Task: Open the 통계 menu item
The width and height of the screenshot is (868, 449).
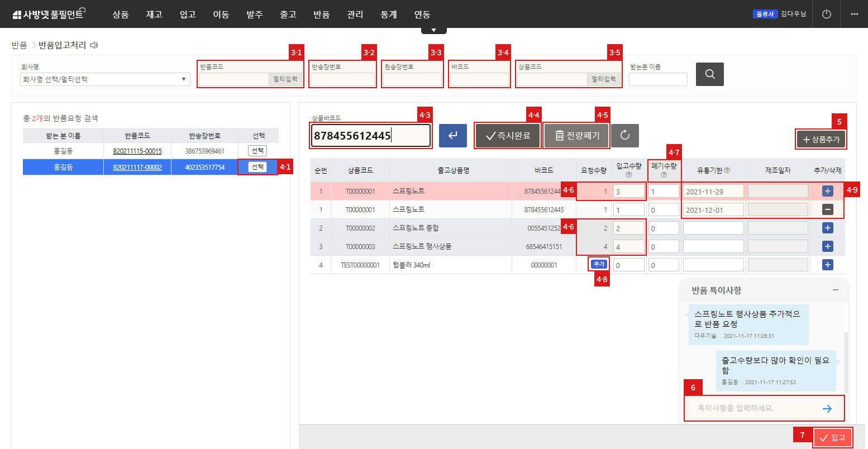Action: [388, 15]
